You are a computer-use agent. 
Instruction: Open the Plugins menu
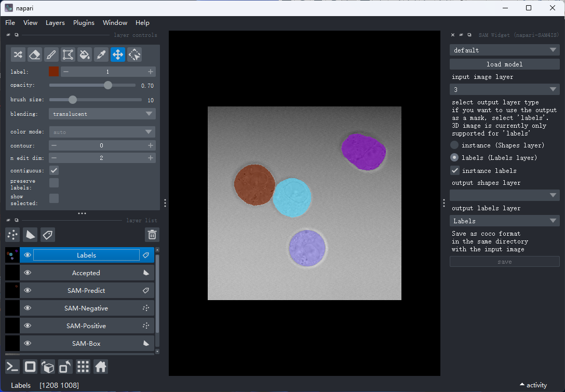click(x=84, y=23)
